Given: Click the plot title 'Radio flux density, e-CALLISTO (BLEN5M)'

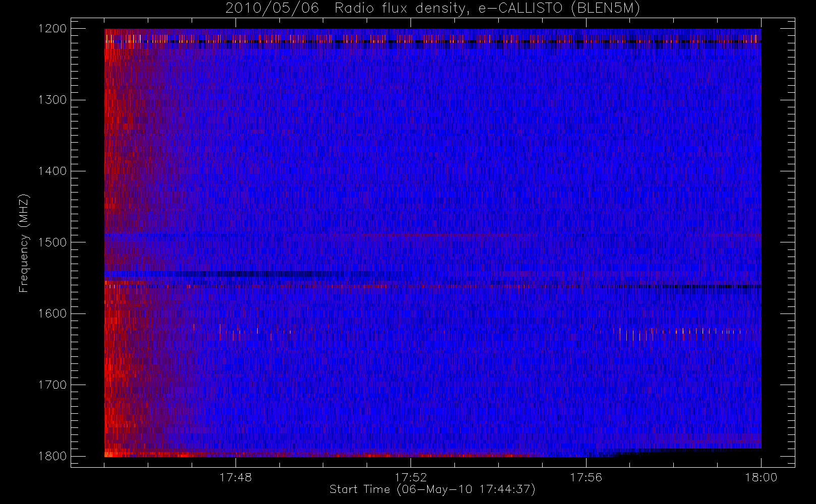Looking at the screenshot, I should point(487,9).
